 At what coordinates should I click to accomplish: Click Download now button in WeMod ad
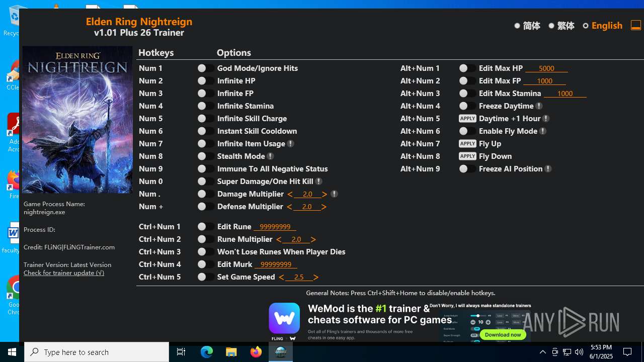[503, 334]
